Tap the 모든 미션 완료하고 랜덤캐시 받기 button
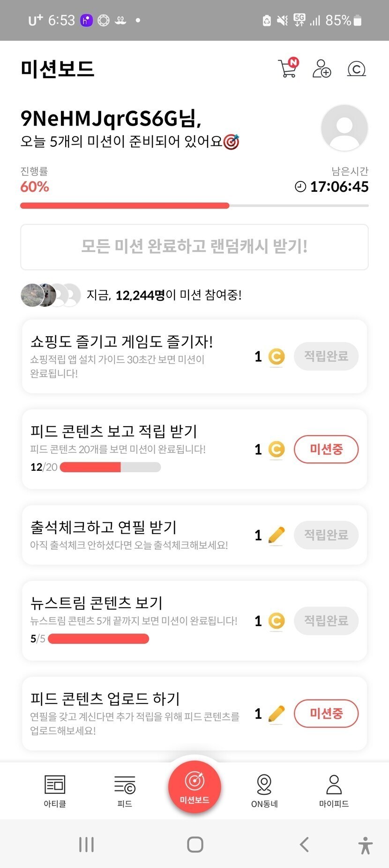The image size is (389, 868). pyautogui.click(x=194, y=247)
